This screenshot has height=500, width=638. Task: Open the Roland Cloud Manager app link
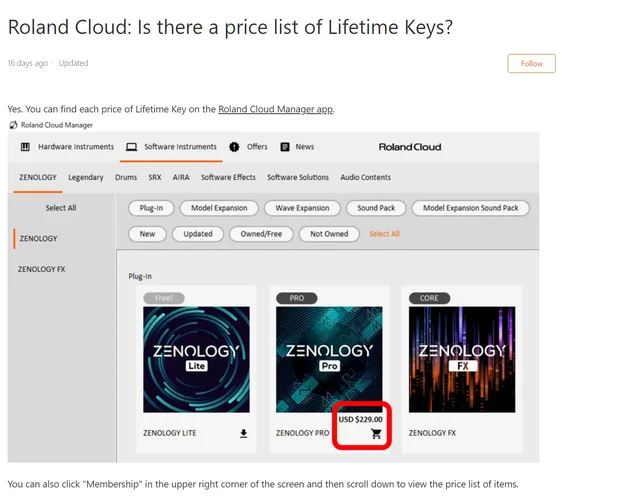pos(275,109)
